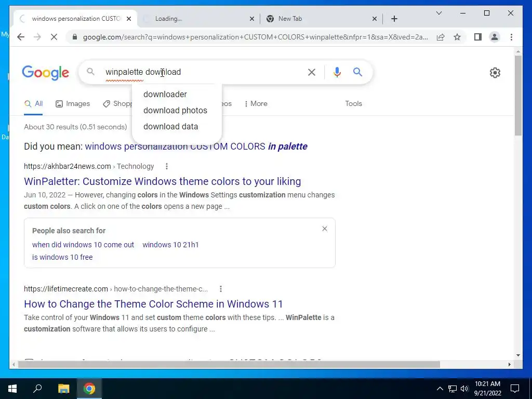Viewport: 532px width, 399px height.
Task: Share this page via the address bar
Action: point(441,37)
